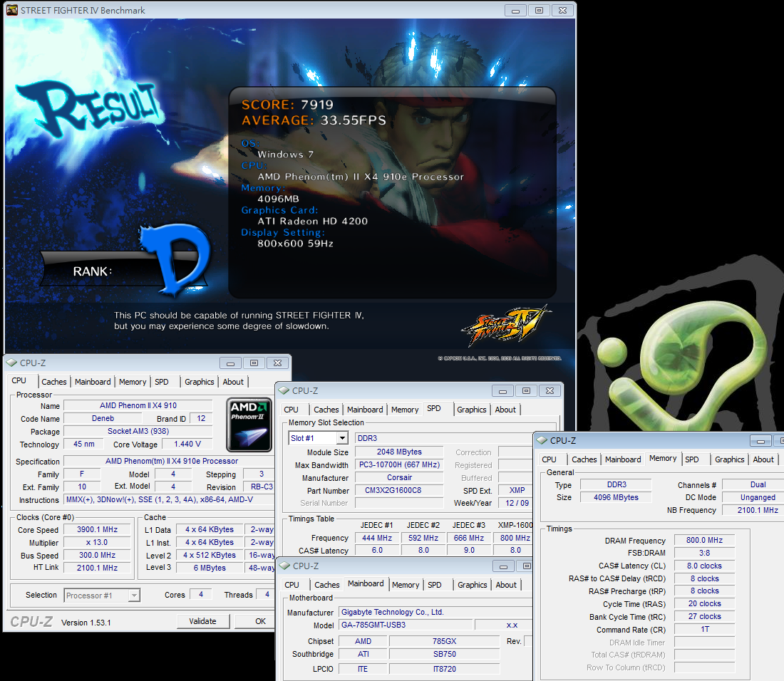The image size is (784, 681).
Task: Open SPD tab in CPU-Z Memory window
Action: [692, 459]
